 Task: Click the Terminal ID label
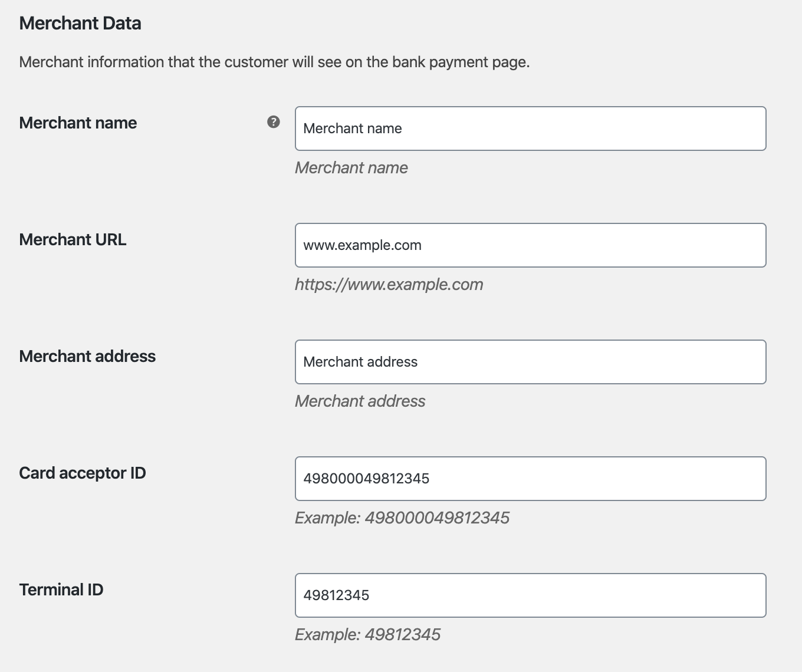(x=61, y=589)
